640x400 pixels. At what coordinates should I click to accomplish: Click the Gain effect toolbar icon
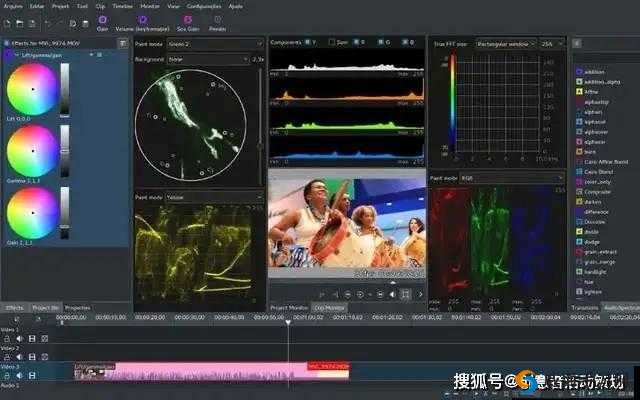click(x=102, y=20)
